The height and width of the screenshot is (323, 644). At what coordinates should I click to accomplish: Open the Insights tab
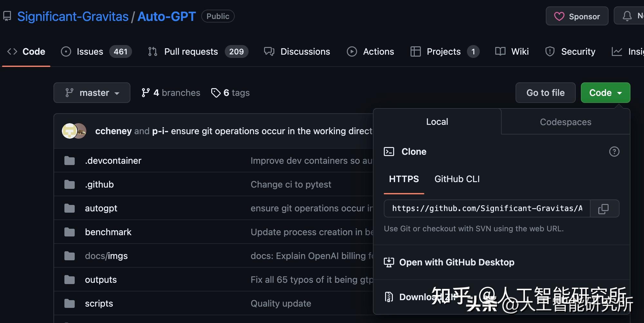coord(628,51)
